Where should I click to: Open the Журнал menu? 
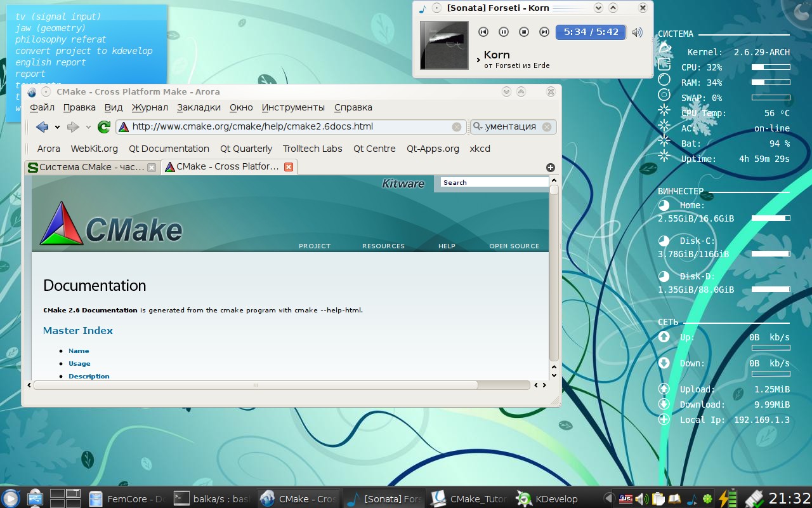[150, 107]
